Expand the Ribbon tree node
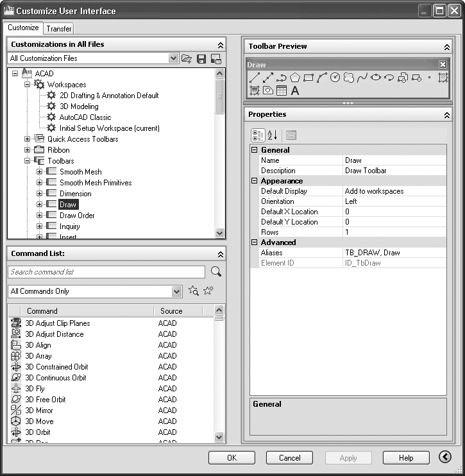 click(x=28, y=150)
